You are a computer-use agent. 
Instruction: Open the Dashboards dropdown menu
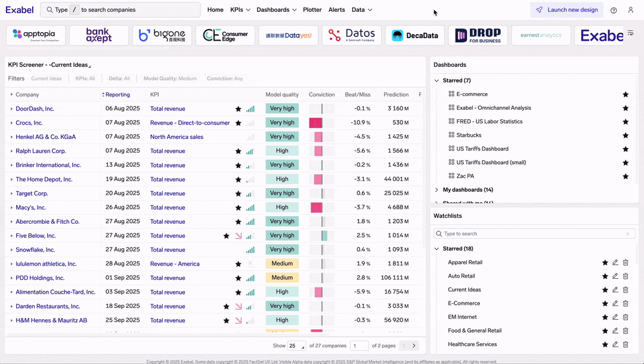pos(277,10)
